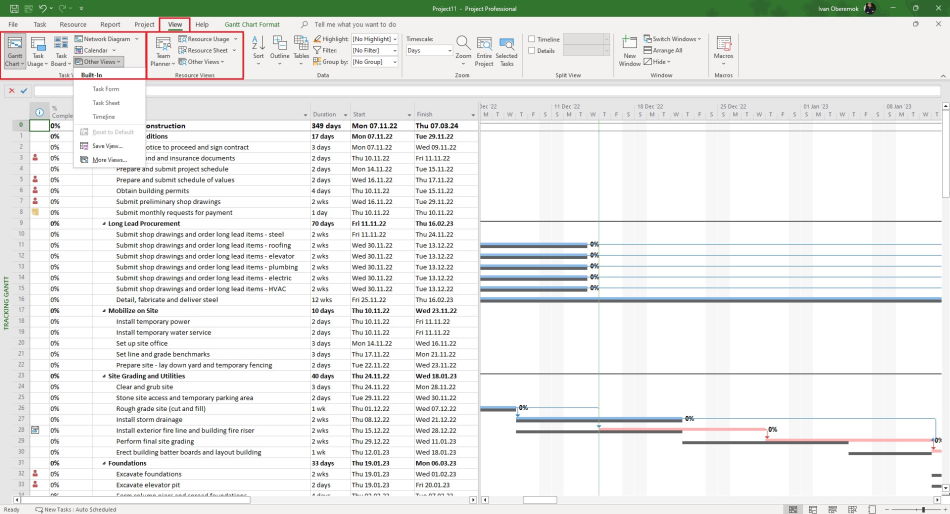Click the blue checkmark to confirm entry
950x514 pixels.
pyautogui.click(x=24, y=91)
